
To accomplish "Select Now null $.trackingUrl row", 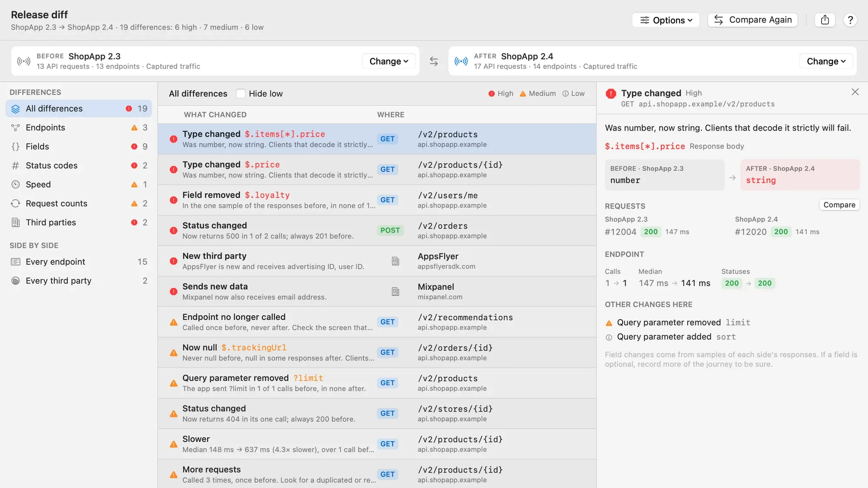I will (377, 352).
